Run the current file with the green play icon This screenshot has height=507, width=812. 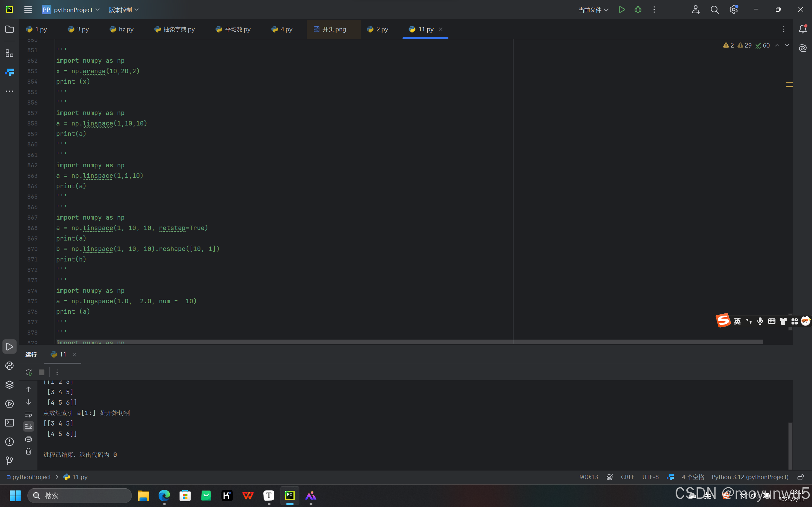click(621, 10)
